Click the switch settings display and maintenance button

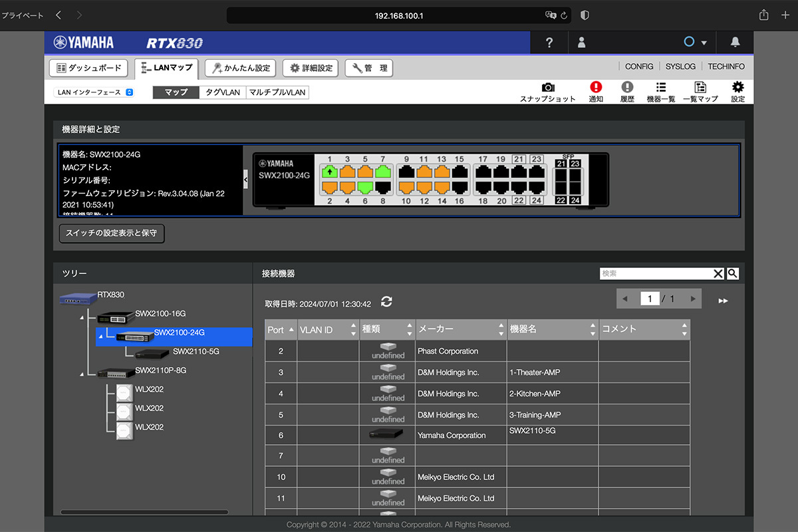tap(111, 233)
